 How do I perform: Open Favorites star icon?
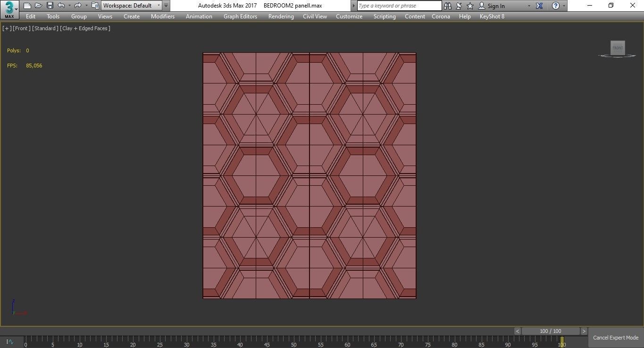pos(470,6)
